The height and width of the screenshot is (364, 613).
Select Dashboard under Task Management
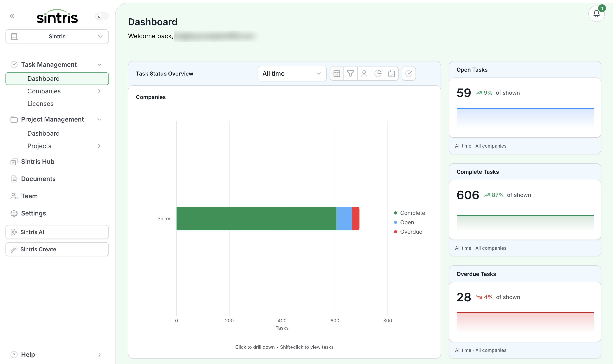(x=57, y=78)
